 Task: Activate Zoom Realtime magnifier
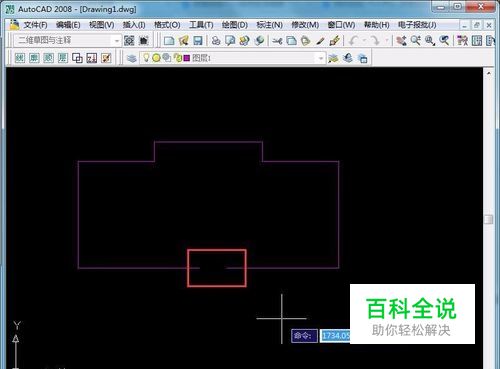[416, 41]
